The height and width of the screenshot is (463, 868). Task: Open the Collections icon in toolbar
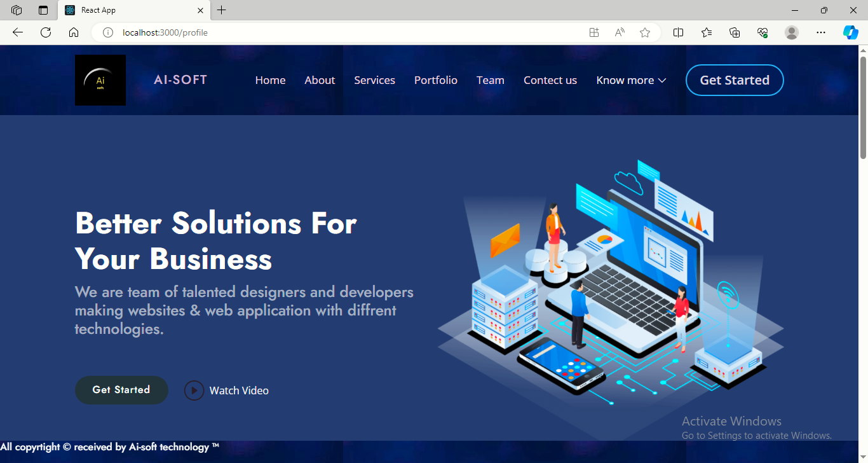(x=735, y=32)
